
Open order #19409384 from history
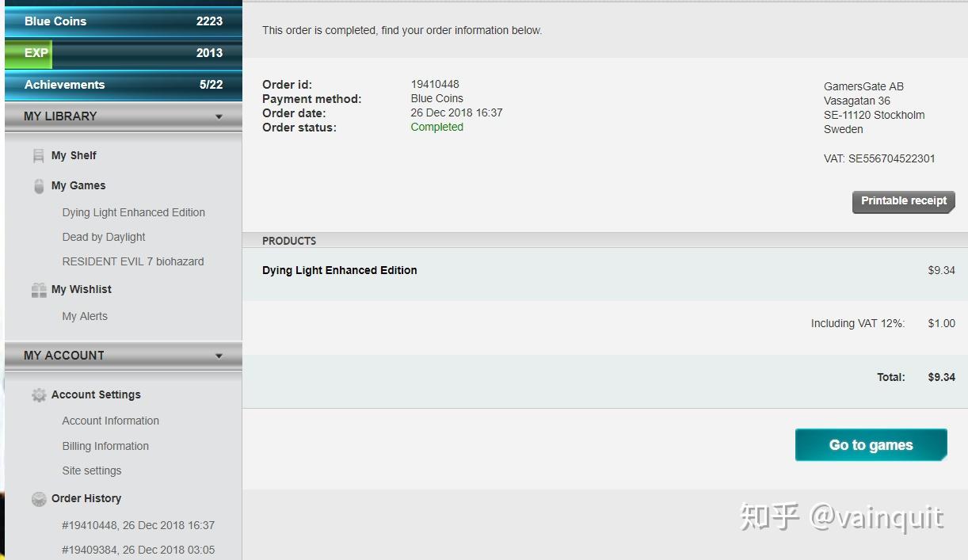[139, 550]
